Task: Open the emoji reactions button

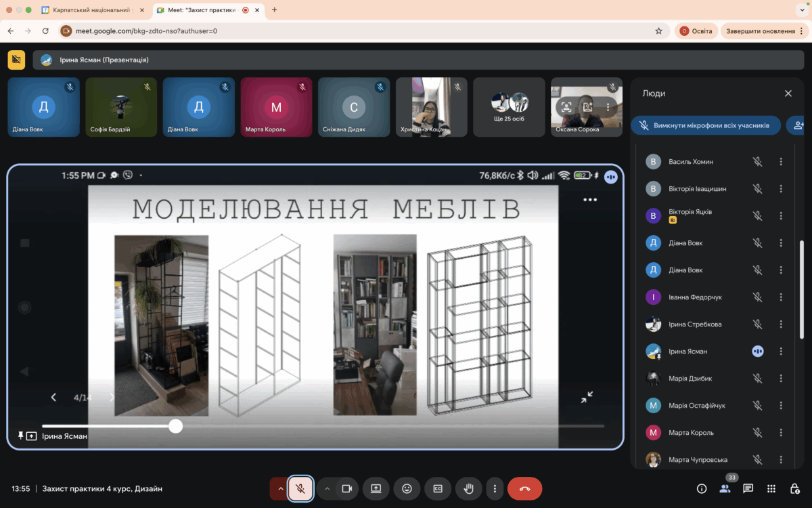Action: (407, 488)
